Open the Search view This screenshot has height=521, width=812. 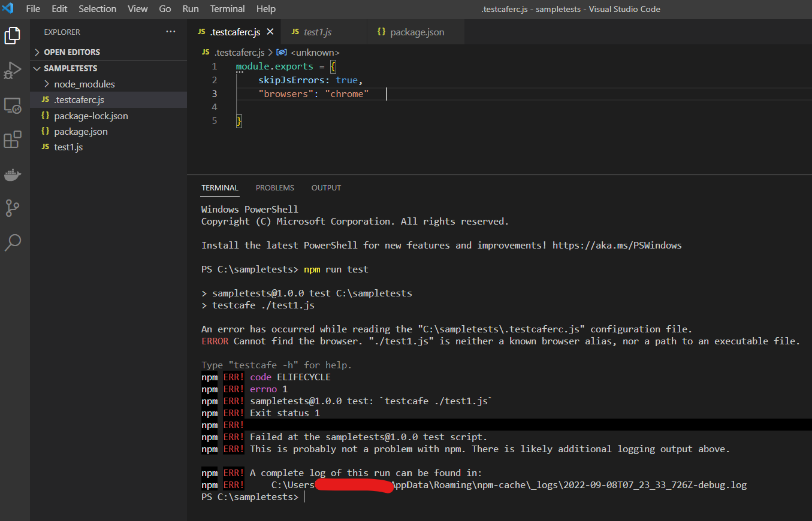point(13,242)
